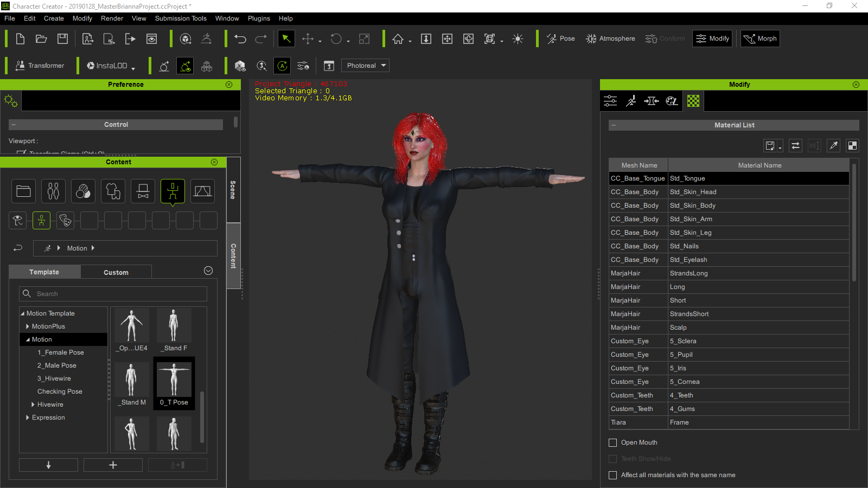Toggle the Open Mouth checkbox

tap(613, 442)
